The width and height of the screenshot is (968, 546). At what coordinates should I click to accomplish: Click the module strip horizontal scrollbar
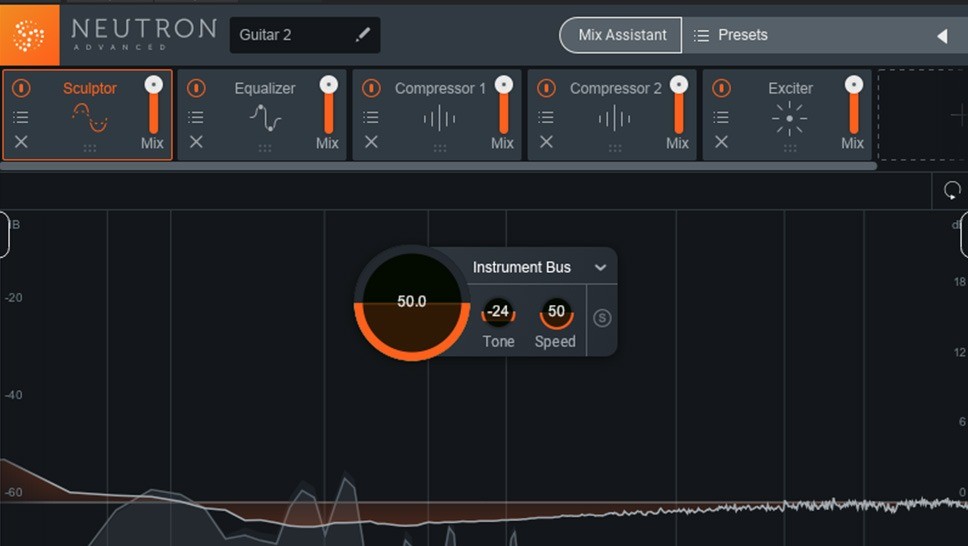(438, 166)
